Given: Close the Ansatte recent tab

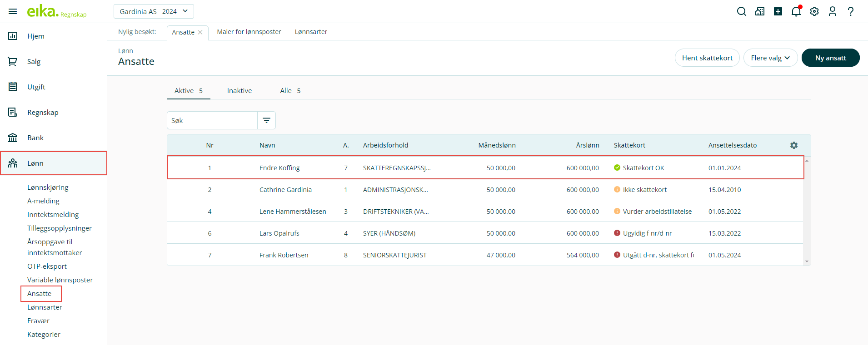Looking at the screenshot, I should (200, 32).
